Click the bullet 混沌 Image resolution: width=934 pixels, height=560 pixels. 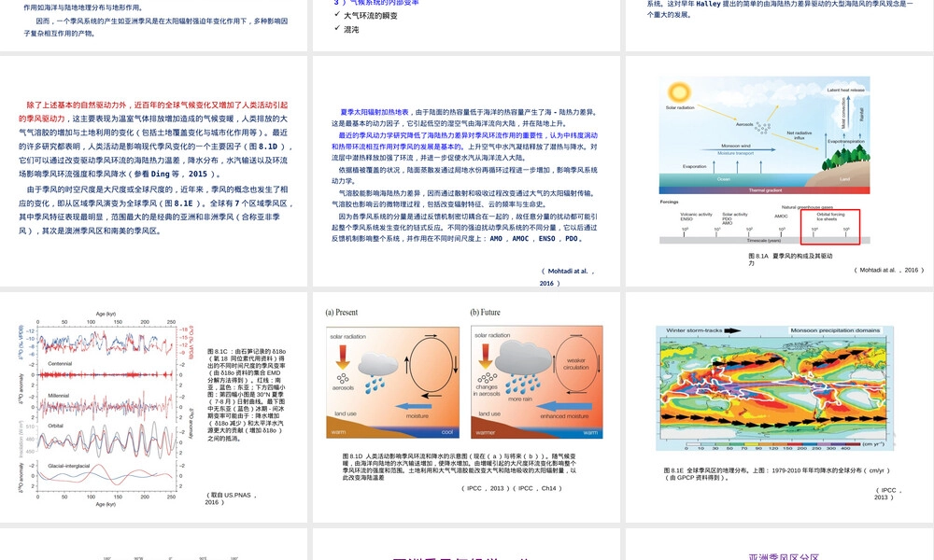351,29
